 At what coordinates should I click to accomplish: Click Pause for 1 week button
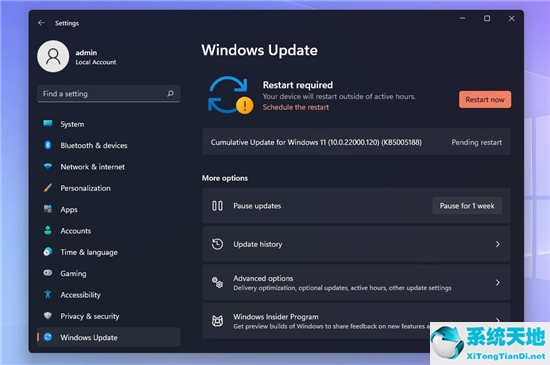click(467, 206)
